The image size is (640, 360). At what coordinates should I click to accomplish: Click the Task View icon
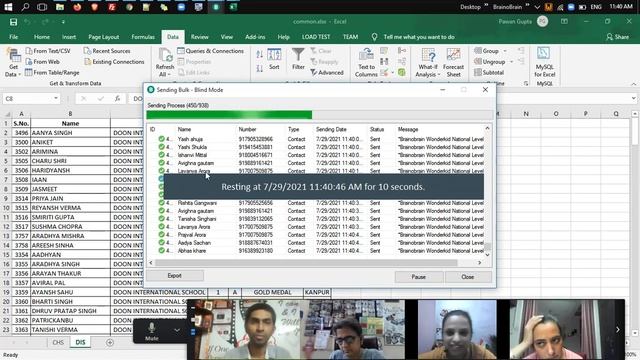(x=42, y=7)
